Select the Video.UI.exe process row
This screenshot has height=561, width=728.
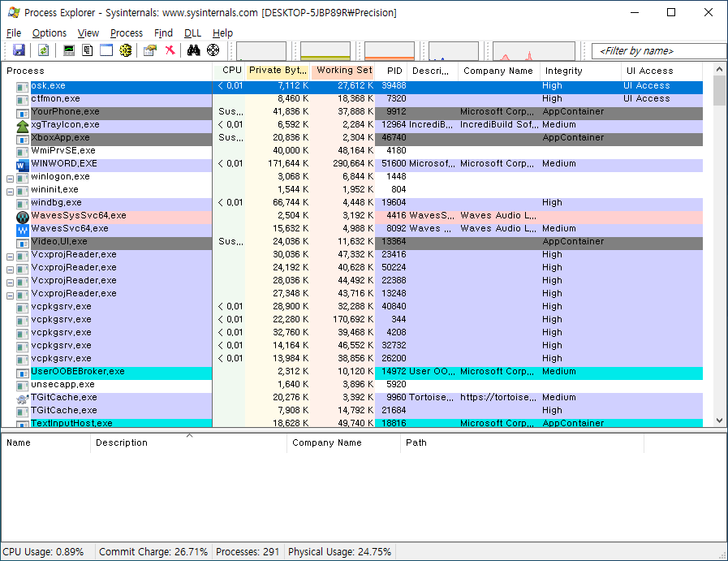coord(352,242)
